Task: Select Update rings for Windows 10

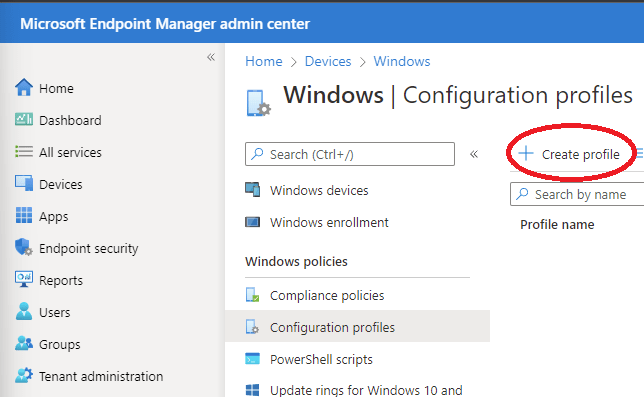Action: [366, 390]
